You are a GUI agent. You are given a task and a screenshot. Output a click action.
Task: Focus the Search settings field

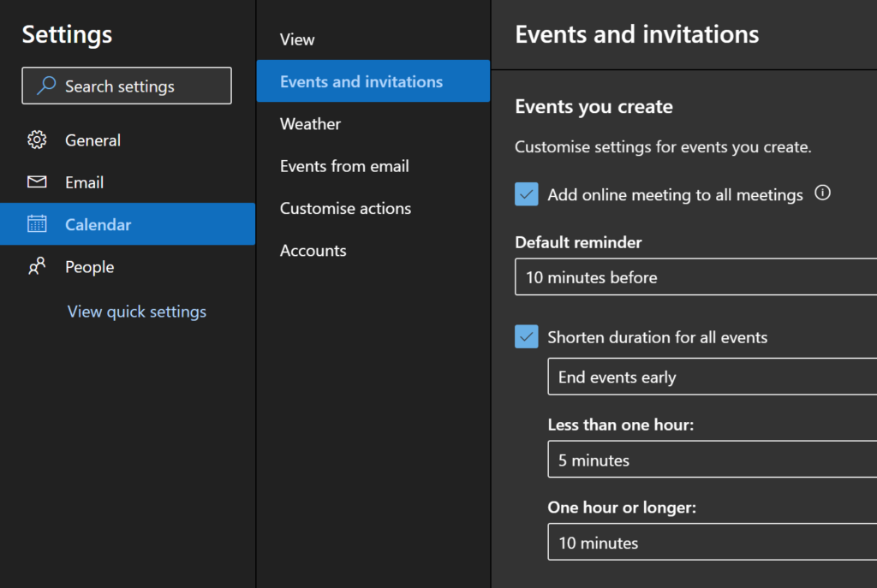tap(127, 86)
